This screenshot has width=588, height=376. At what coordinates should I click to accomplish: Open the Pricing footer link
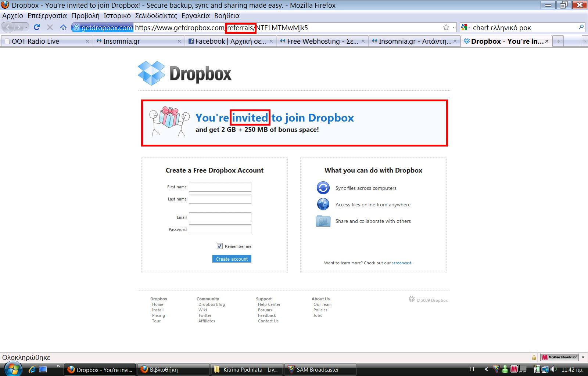tap(158, 315)
